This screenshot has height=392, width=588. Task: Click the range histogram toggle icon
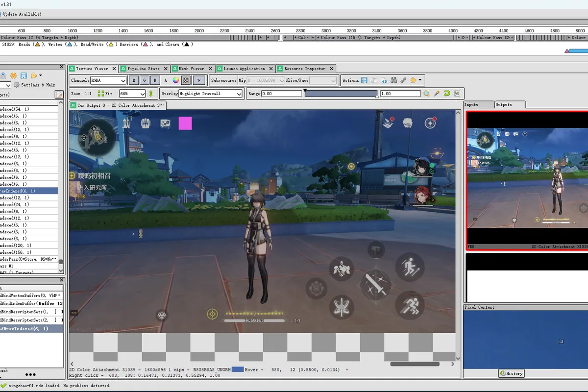pyautogui.click(x=457, y=94)
